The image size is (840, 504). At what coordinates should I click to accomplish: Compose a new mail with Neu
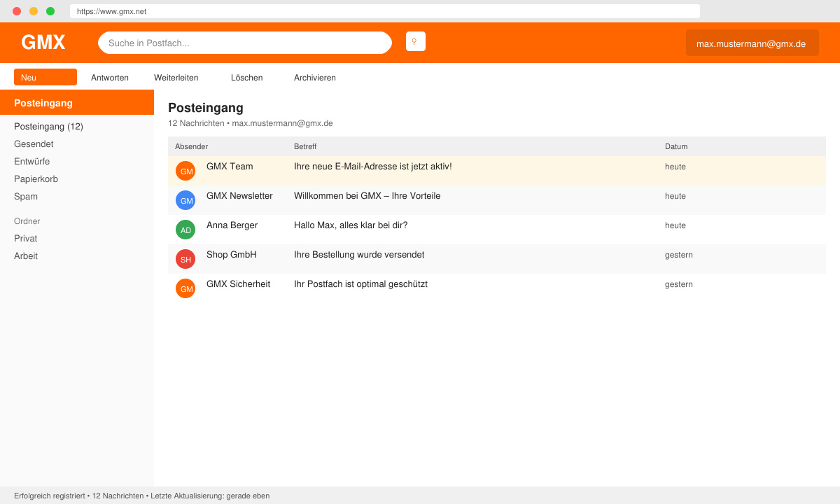(x=45, y=77)
